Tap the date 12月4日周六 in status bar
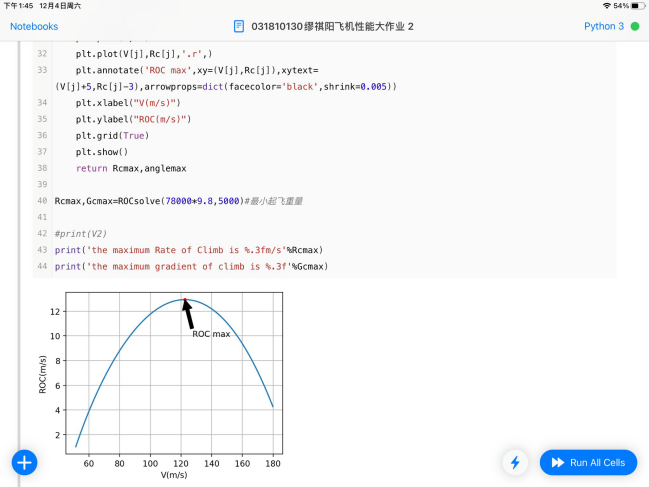This screenshot has width=649, height=487. tap(60, 6)
